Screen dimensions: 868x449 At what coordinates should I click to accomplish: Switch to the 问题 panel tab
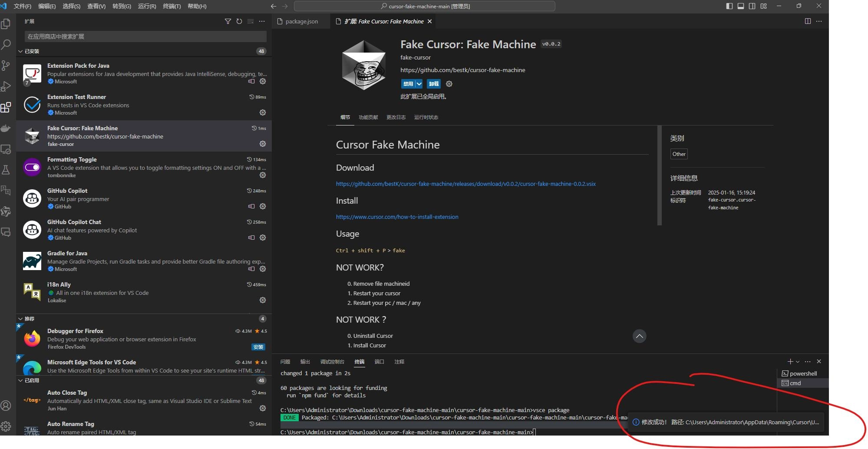point(285,361)
